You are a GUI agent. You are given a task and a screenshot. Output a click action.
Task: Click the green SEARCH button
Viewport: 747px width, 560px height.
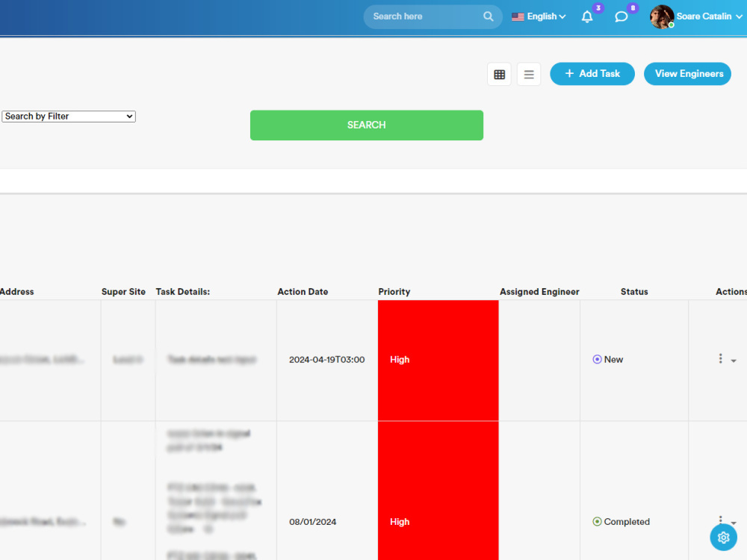[366, 125]
